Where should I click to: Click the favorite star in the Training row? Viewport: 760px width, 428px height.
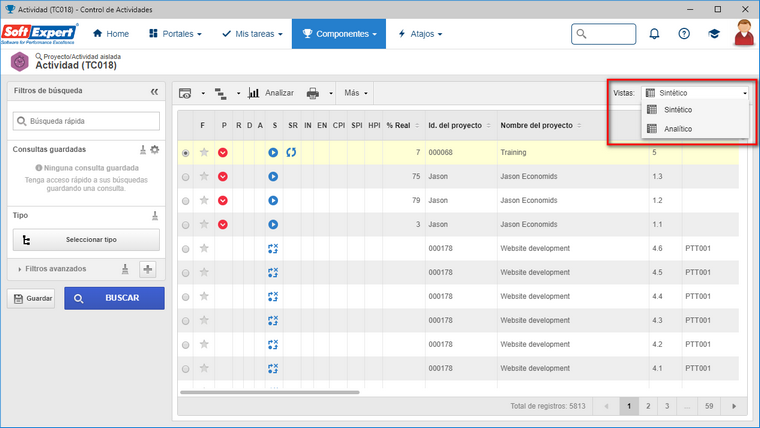coord(204,152)
